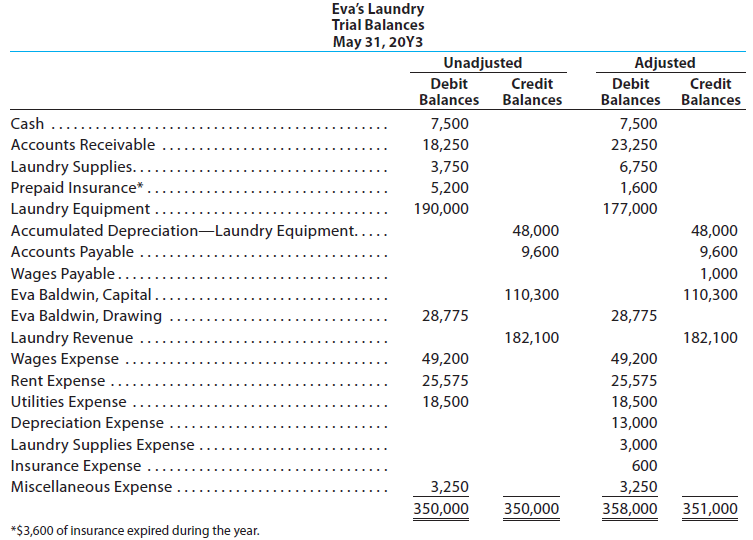Select adjusted Depreciation Expense value 13,000
753x540 pixels.
pyautogui.click(x=634, y=423)
